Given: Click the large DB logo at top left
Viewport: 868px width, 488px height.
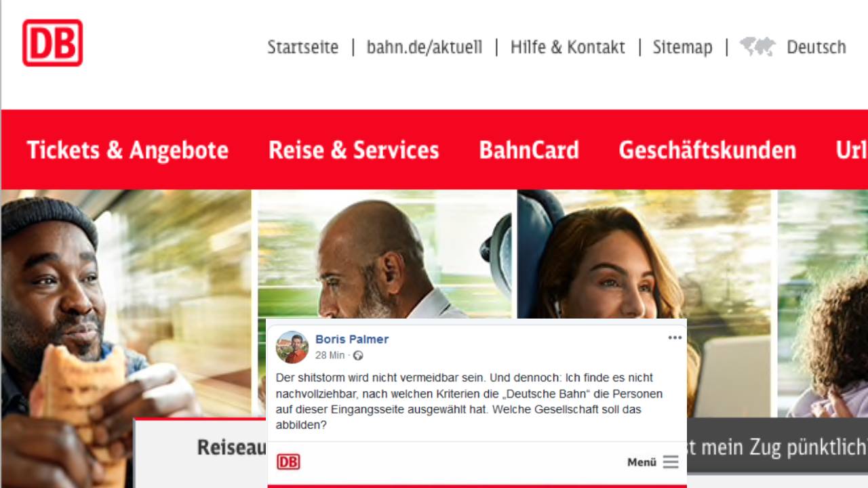Looking at the screenshot, I should (52, 43).
